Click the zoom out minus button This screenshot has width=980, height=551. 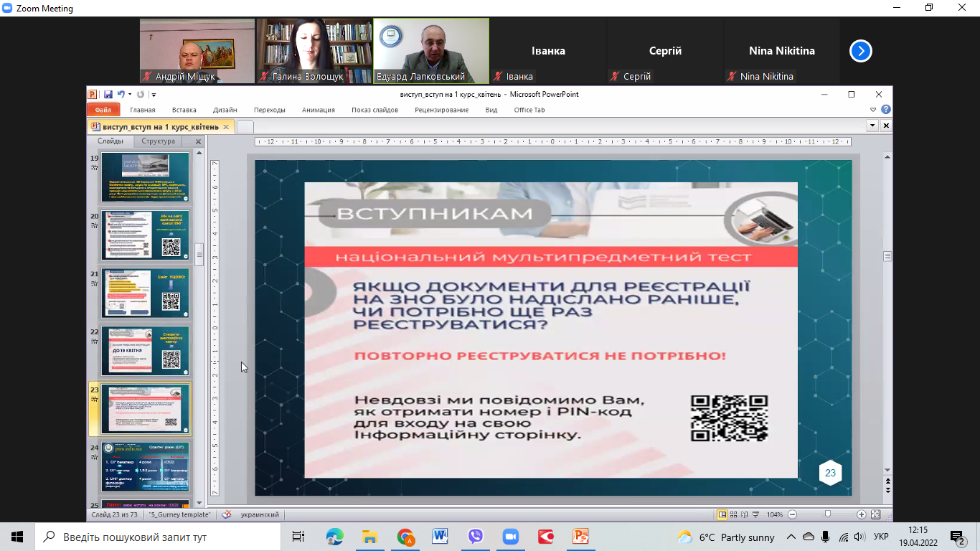(792, 514)
